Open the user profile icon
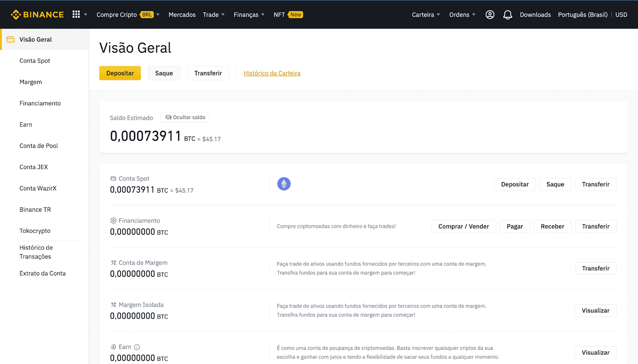638x364 pixels. 490,15
